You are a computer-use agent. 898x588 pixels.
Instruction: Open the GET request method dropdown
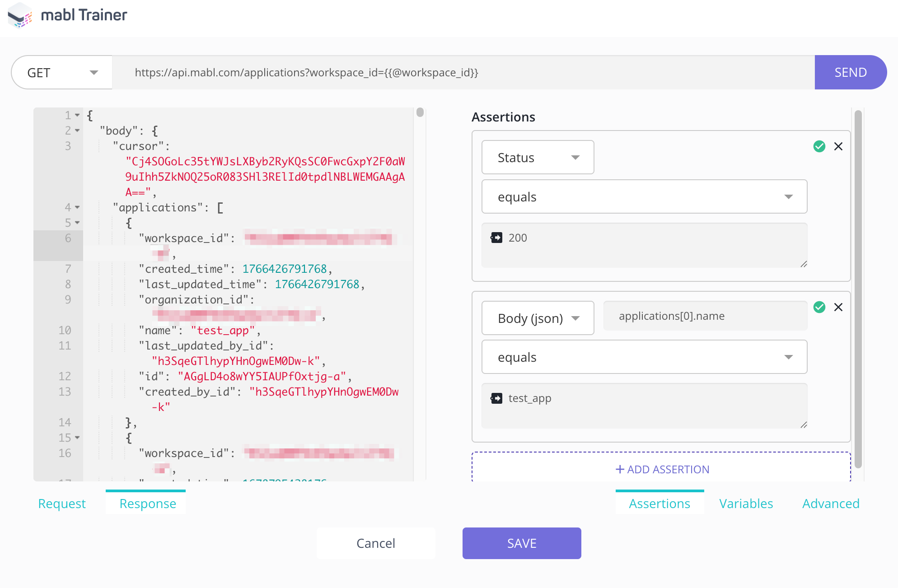62,72
